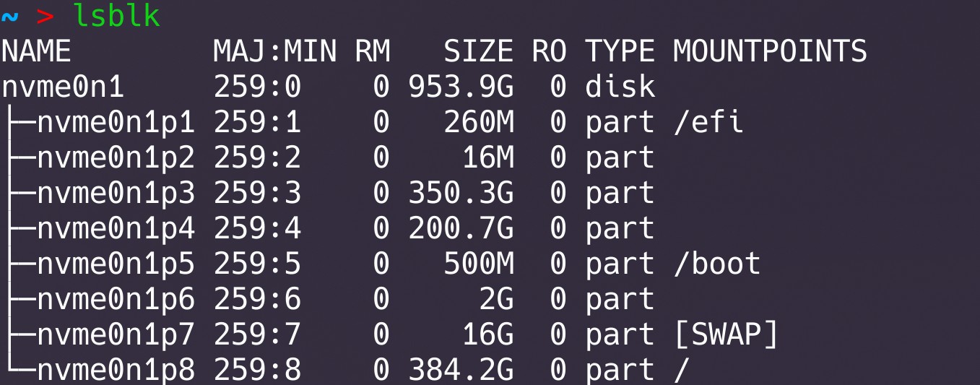The height and width of the screenshot is (385, 980).
Task: Click the SIZE column header
Action: click(478, 52)
